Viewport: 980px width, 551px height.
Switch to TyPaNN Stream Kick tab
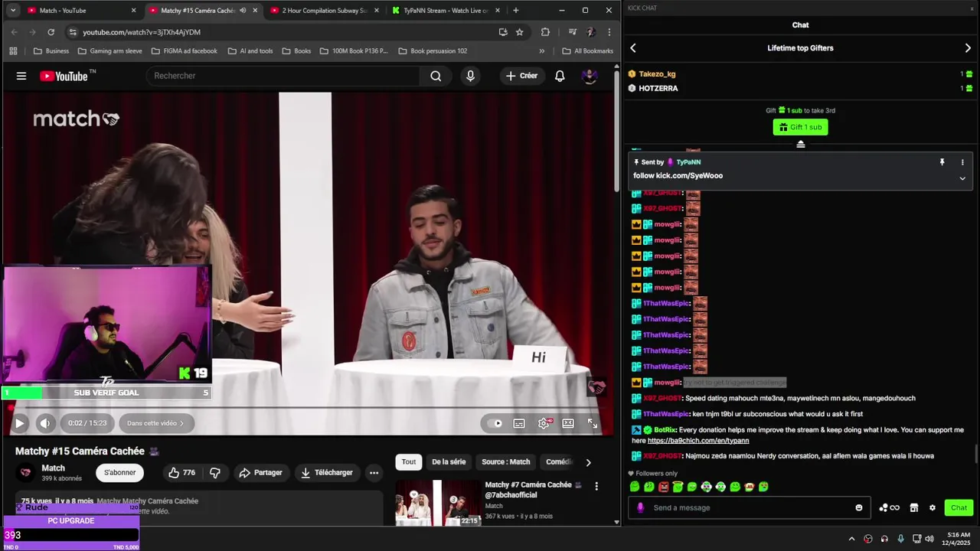pyautogui.click(x=446, y=11)
